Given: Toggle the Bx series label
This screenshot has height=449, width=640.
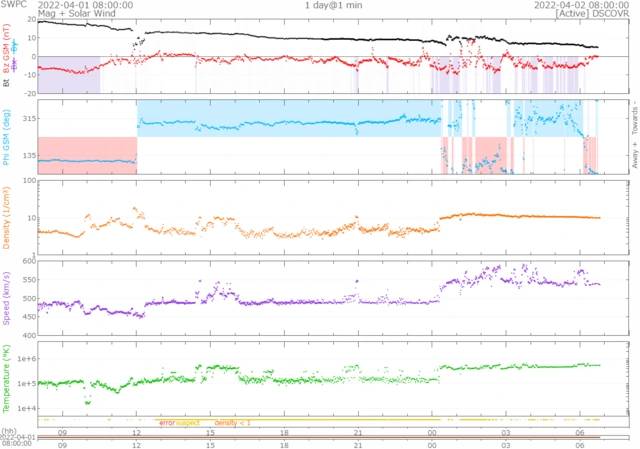Looking at the screenshot, I should (x=15, y=64).
